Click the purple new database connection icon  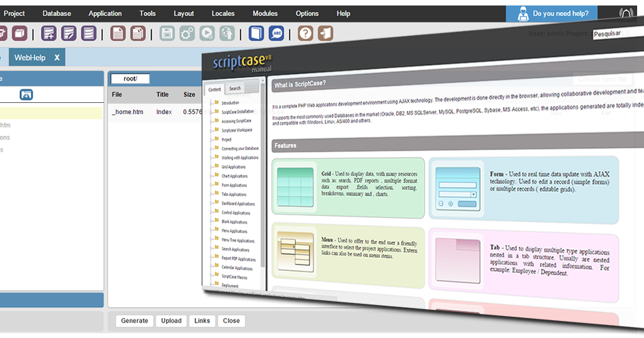49,34
